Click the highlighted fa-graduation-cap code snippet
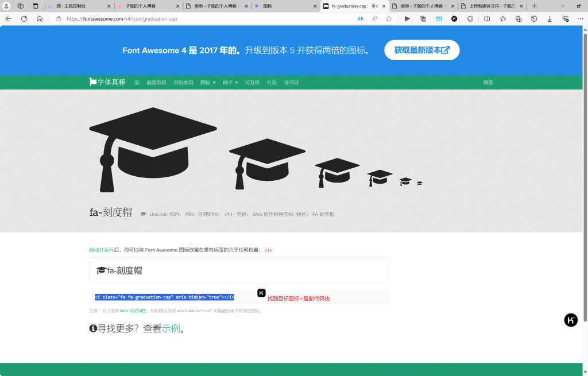588x376 pixels. tap(165, 297)
